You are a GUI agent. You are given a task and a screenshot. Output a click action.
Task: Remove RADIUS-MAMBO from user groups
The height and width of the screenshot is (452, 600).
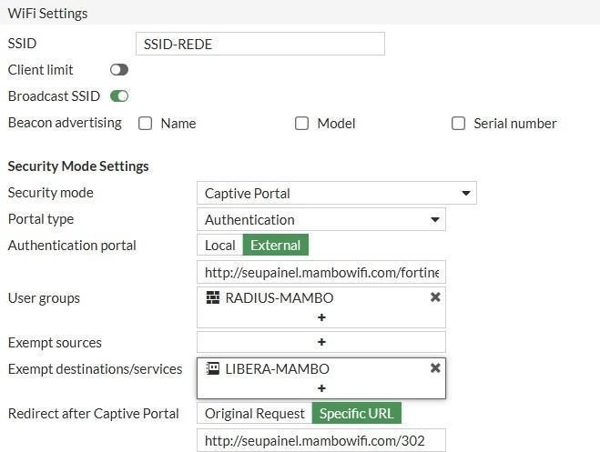[435, 298]
